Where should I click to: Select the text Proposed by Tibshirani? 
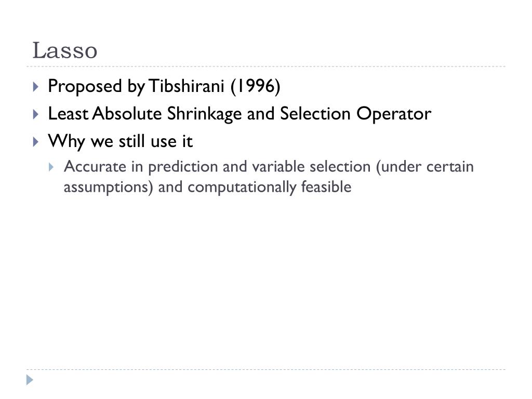(136, 86)
